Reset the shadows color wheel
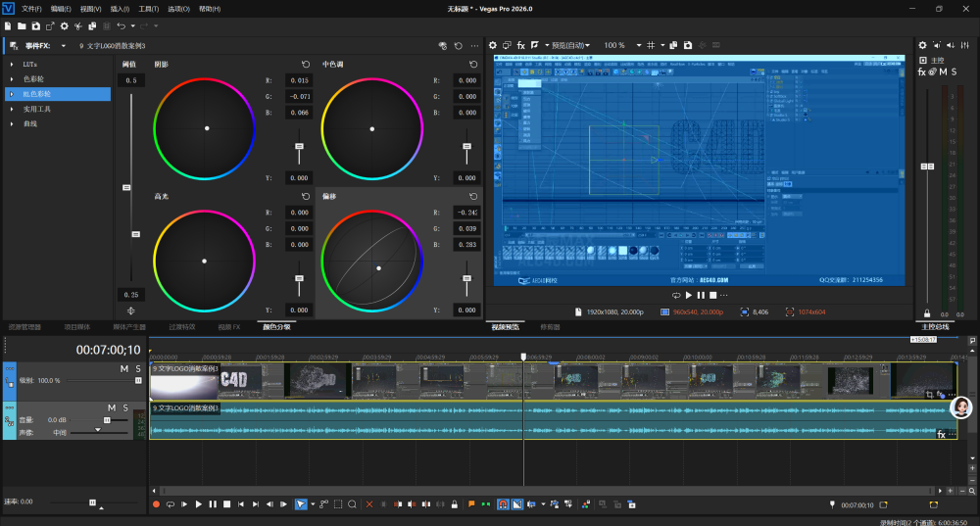 pyautogui.click(x=306, y=65)
